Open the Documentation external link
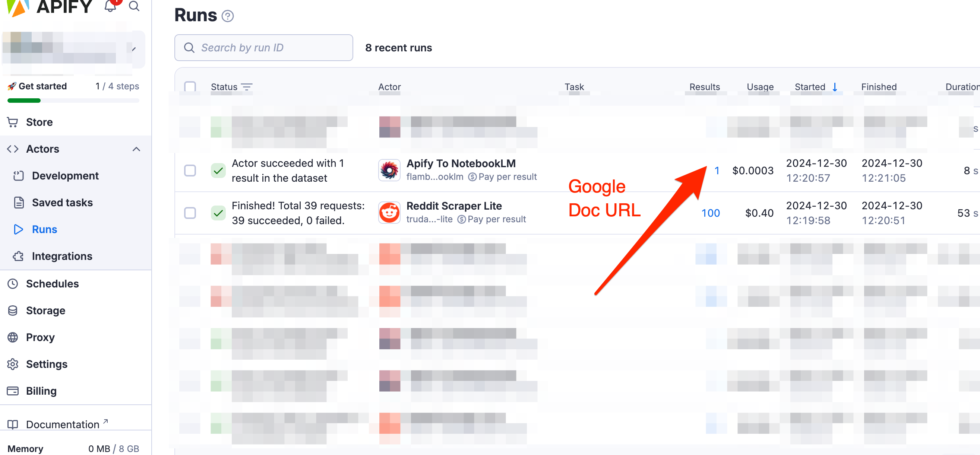This screenshot has height=455, width=980. click(x=63, y=424)
